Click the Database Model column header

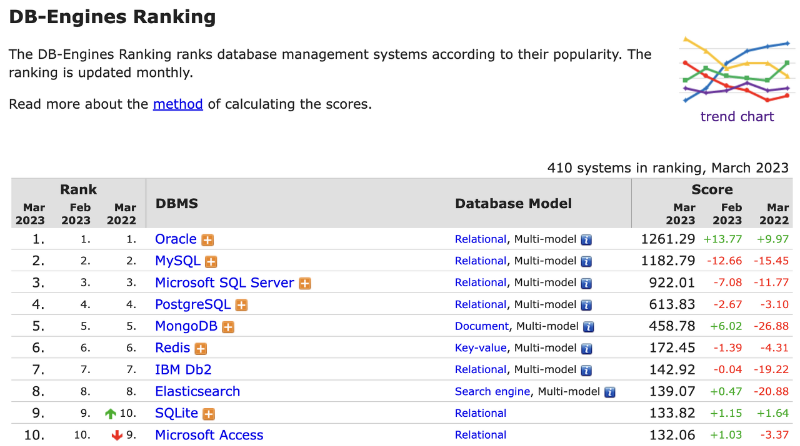513,203
